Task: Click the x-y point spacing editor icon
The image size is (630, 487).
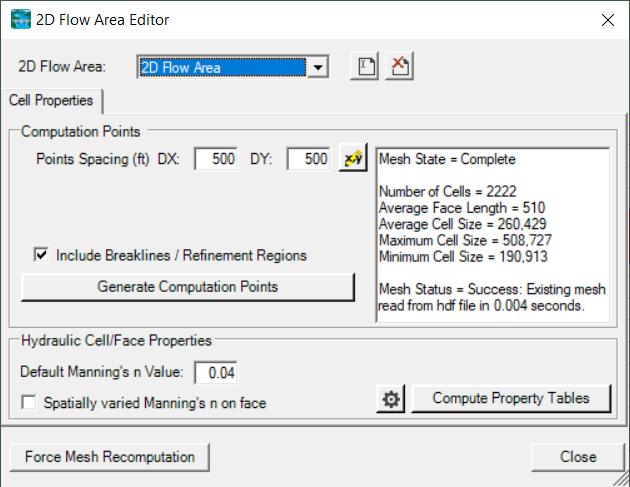Action: [353, 158]
